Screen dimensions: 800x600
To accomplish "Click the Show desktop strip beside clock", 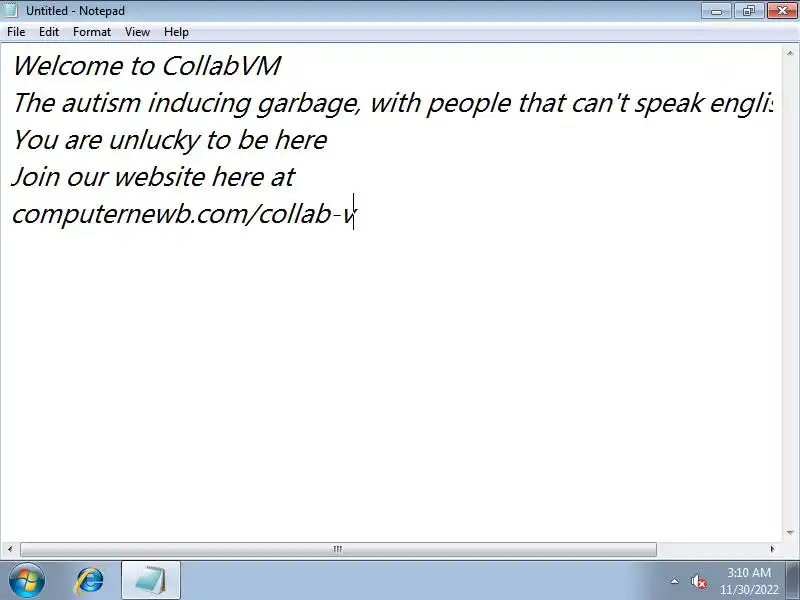I will (x=793, y=581).
